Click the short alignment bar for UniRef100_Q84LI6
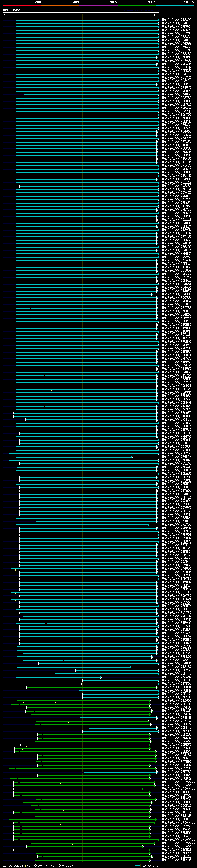This screenshot has height=868, width=197. point(74,457)
